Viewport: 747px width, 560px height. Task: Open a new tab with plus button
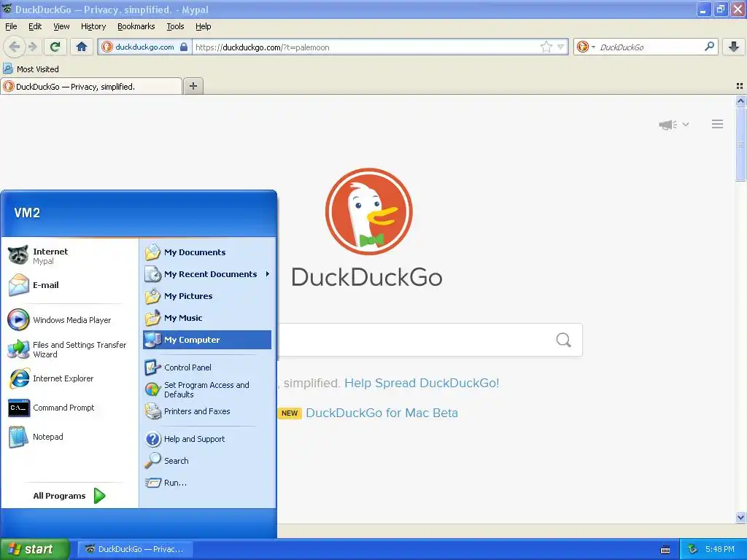coord(193,86)
